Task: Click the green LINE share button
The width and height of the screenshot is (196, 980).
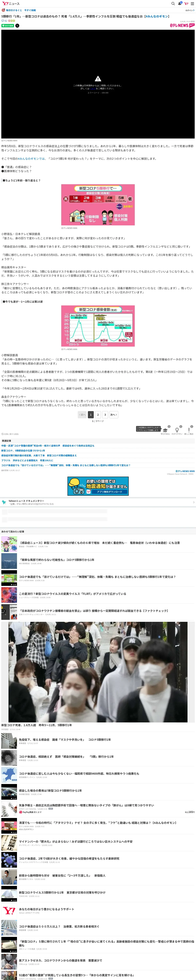Action: click(8, 26)
